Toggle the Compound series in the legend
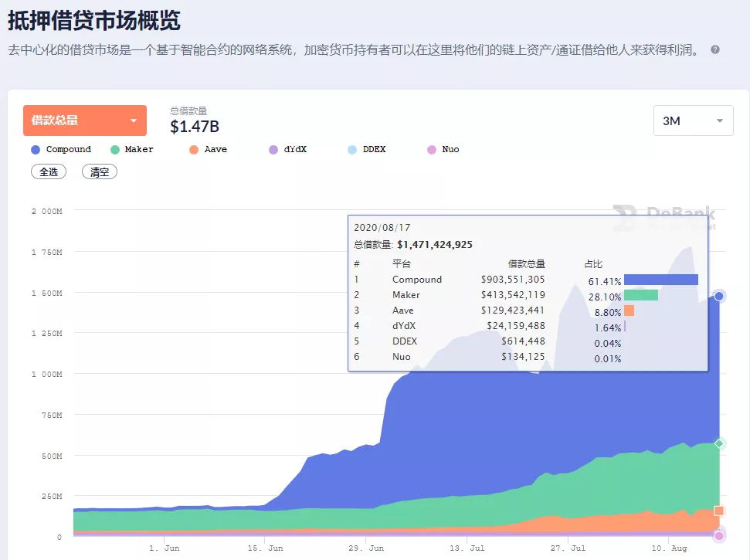Viewport: 750px width, 560px height. [x=61, y=149]
